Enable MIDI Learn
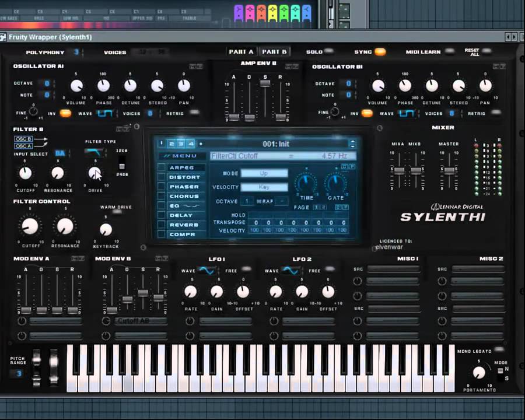This screenshot has height=420, width=525. click(x=450, y=51)
